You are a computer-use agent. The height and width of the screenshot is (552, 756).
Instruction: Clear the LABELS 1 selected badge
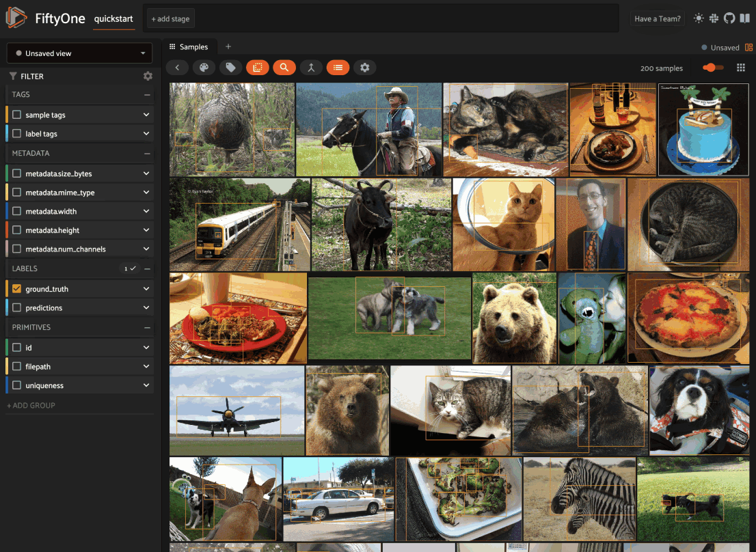pos(130,268)
